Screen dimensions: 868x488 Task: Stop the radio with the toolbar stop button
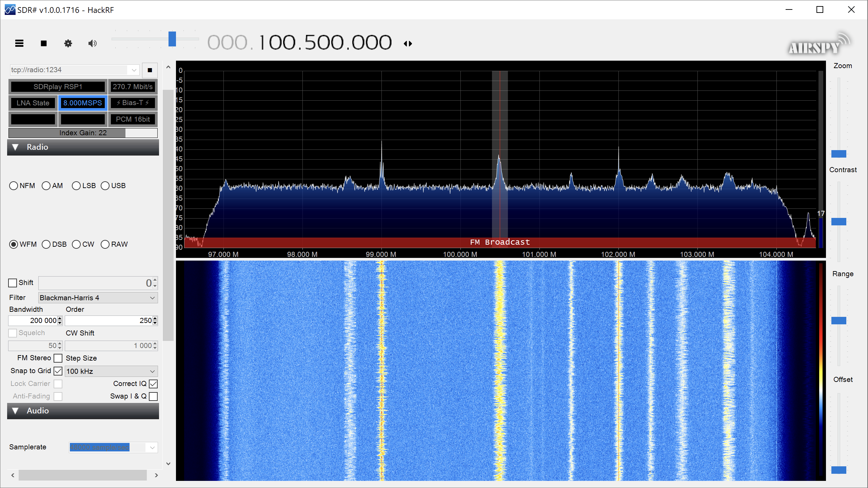point(44,43)
